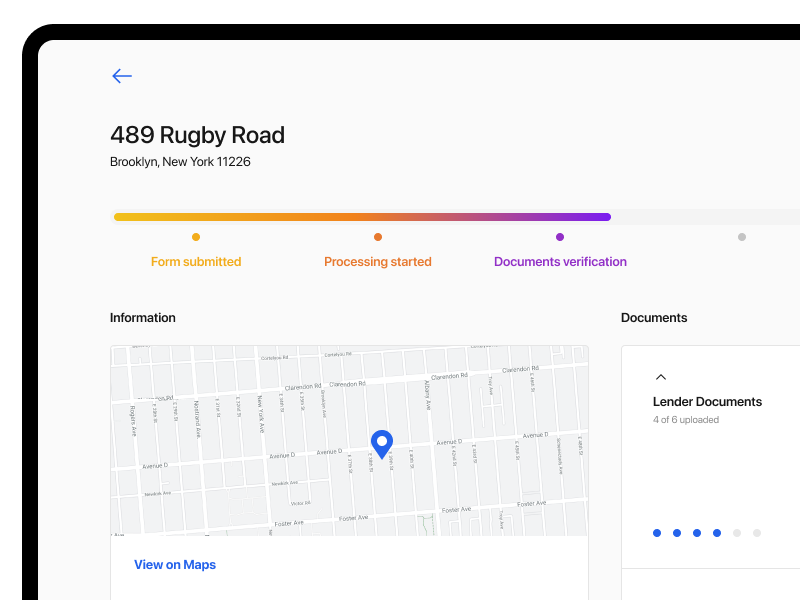Click the blue back arrow
This screenshot has height=600, width=800.
tap(122, 76)
